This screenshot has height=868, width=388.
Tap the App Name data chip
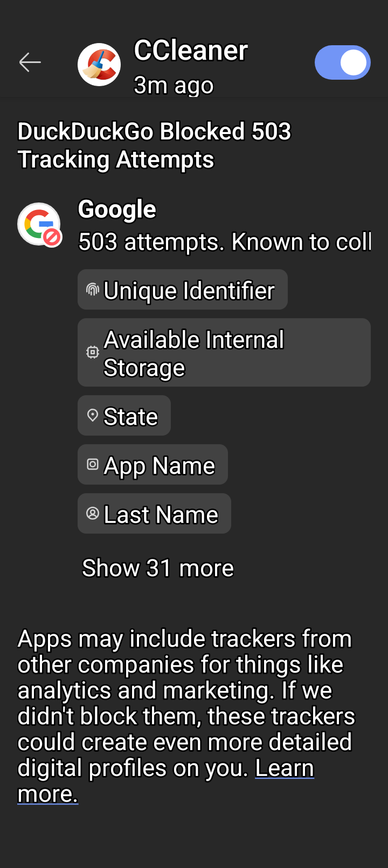153,465
